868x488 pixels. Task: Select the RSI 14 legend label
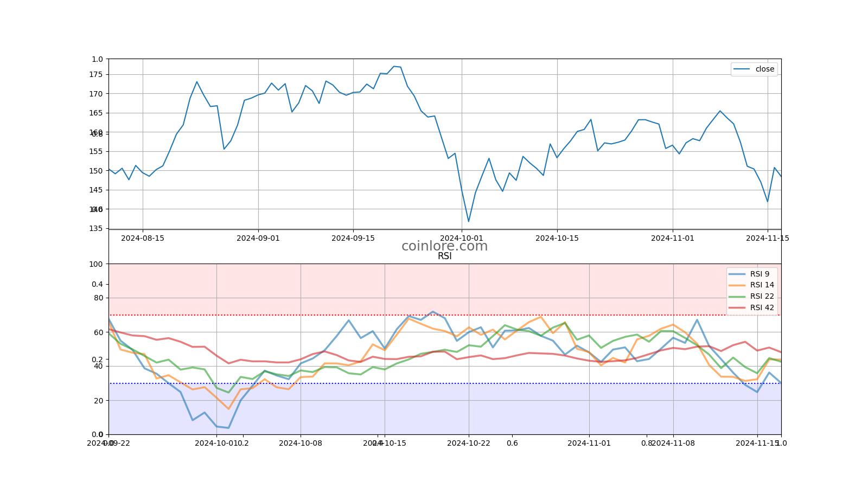coord(762,285)
